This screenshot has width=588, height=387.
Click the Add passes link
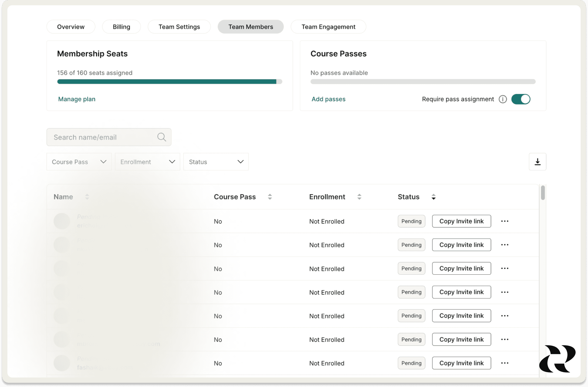328,99
